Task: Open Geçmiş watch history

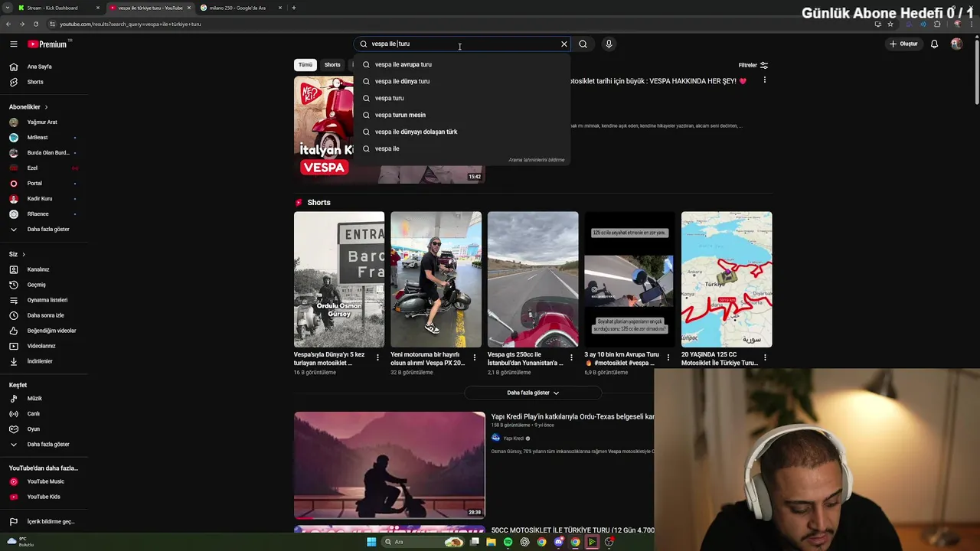Action: tap(44, 285)
